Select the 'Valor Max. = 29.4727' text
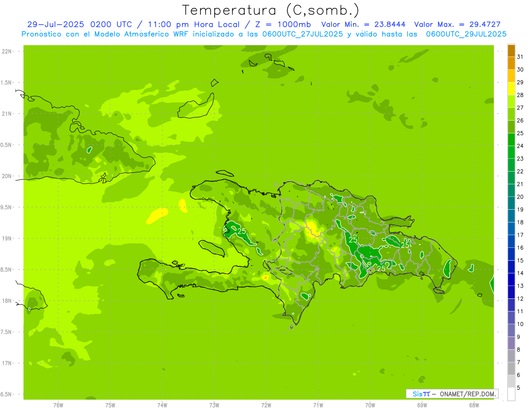The width and height of the screenshot is (532, 411). (457, 25)
